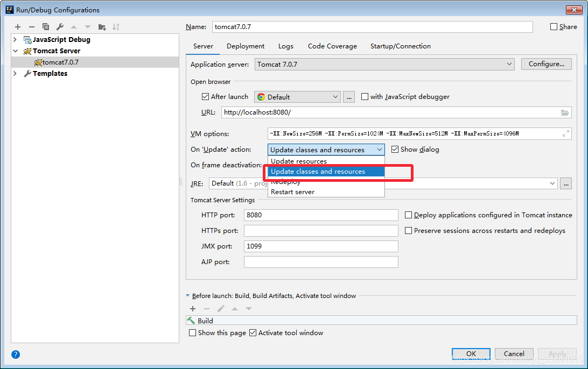Create new folder for configurations

pyautogui.click(x=102, y=27)
